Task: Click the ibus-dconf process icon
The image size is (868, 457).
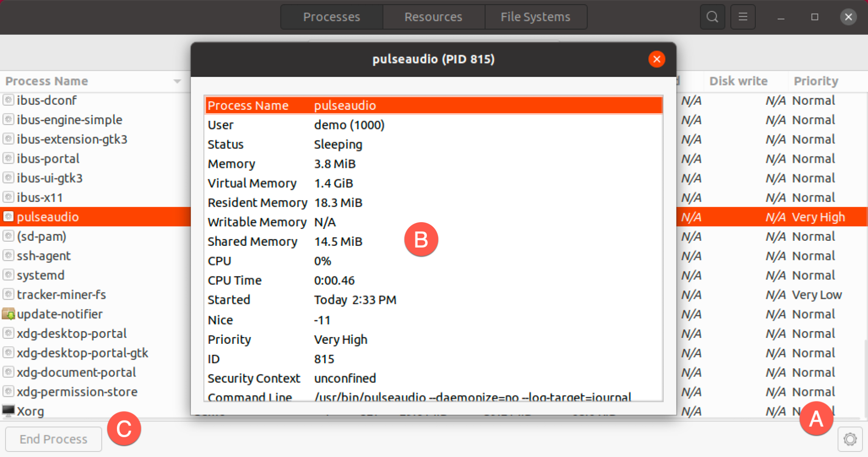Action: coord(8,100)
